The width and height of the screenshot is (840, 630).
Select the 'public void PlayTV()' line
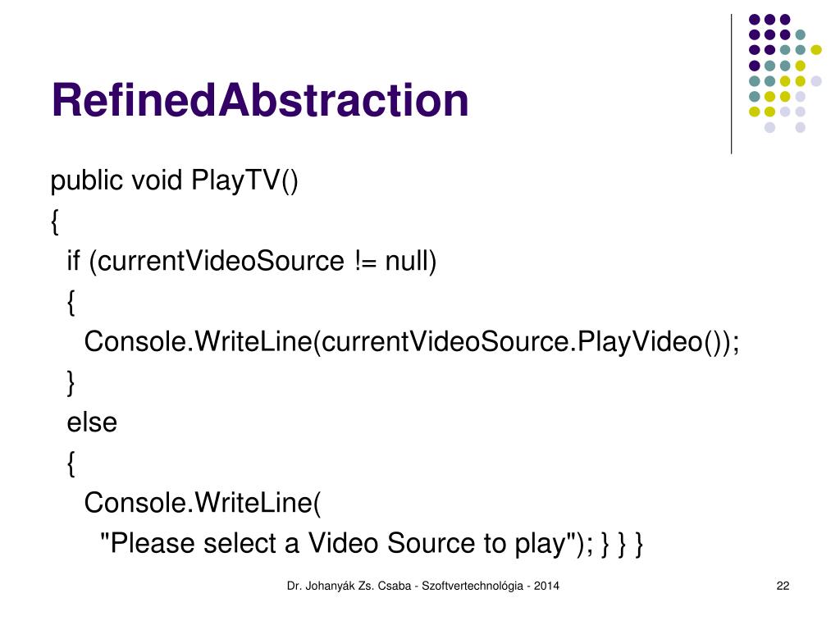[x=174, y=180]
